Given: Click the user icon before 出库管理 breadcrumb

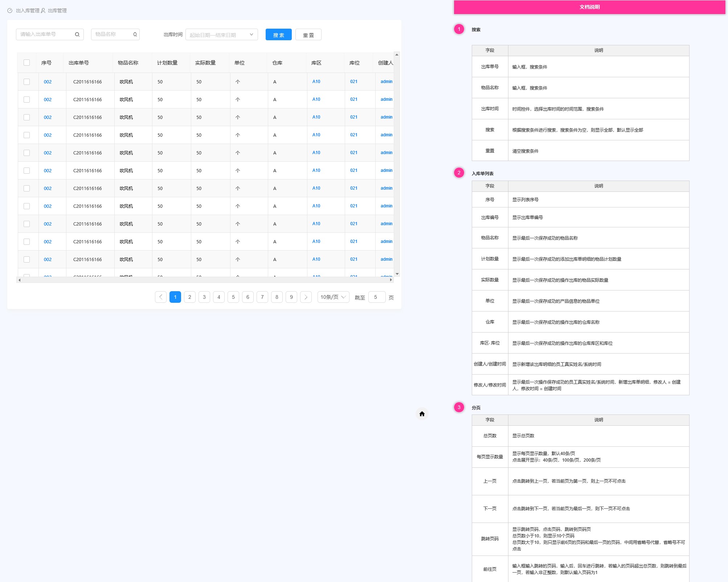Looking at the screenshot, I should (x=43, y=11).
